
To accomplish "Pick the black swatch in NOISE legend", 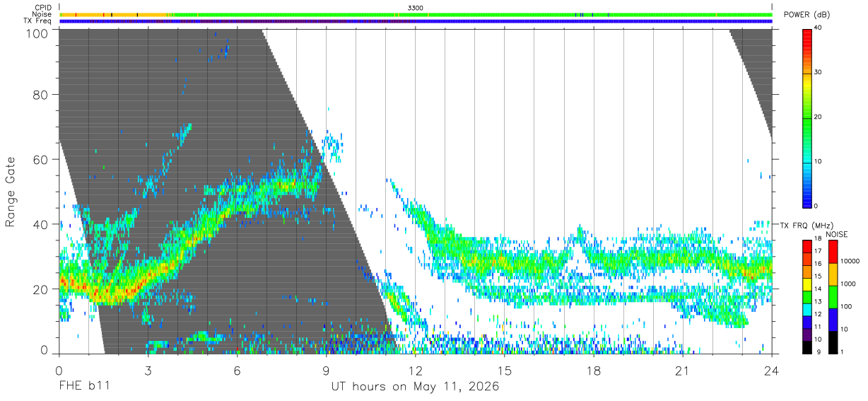I will [832, 342].
